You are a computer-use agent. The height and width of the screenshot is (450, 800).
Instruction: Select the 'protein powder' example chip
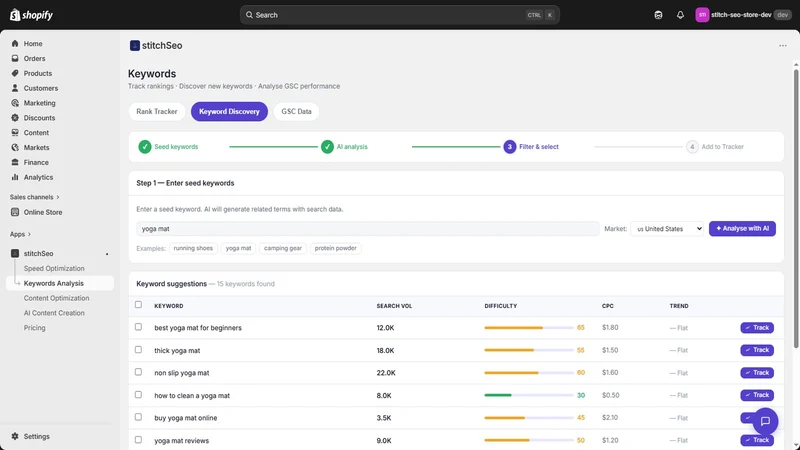tap(335, 248)
